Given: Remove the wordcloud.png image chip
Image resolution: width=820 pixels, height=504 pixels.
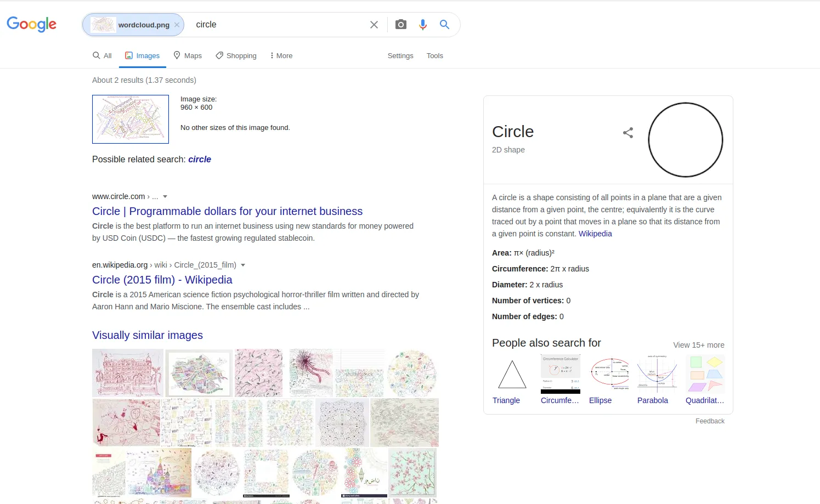Looking at the screenshot, I should click(x=177, y=25).
